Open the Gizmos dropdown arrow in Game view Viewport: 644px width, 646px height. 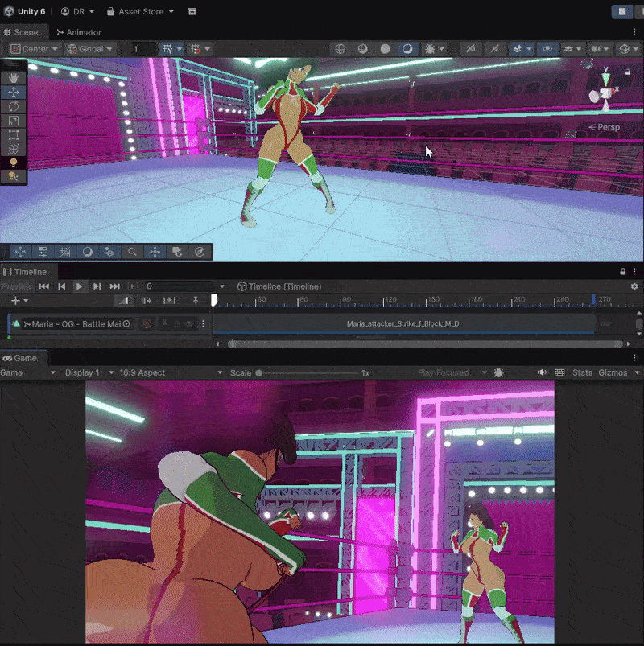point(637,372)
